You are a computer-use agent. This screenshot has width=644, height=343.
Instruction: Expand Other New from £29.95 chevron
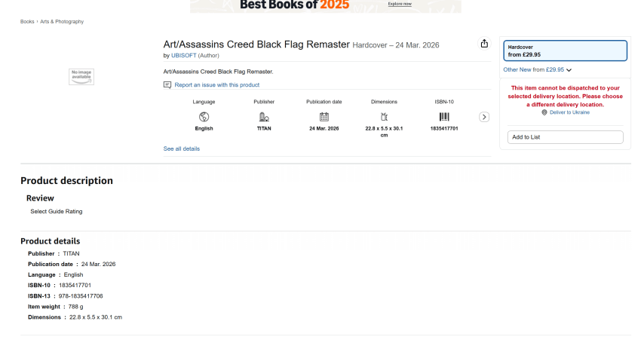pyautogui.click(x=569, y=70)
